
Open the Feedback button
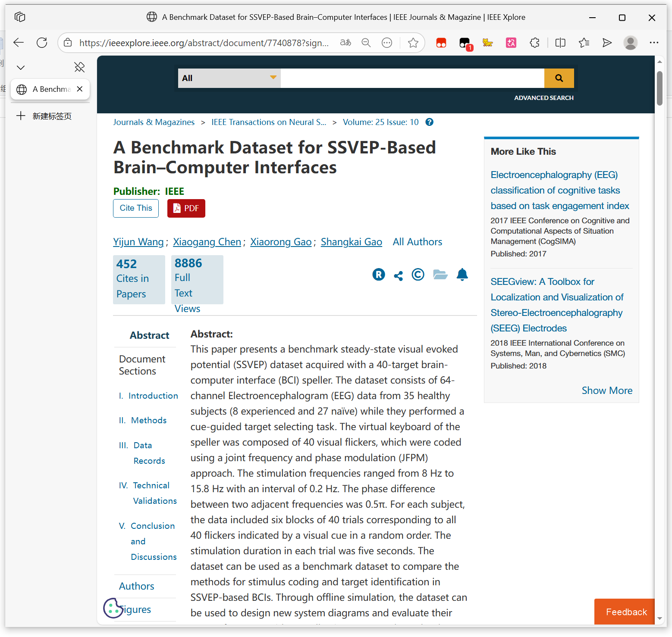click(625, 612)
